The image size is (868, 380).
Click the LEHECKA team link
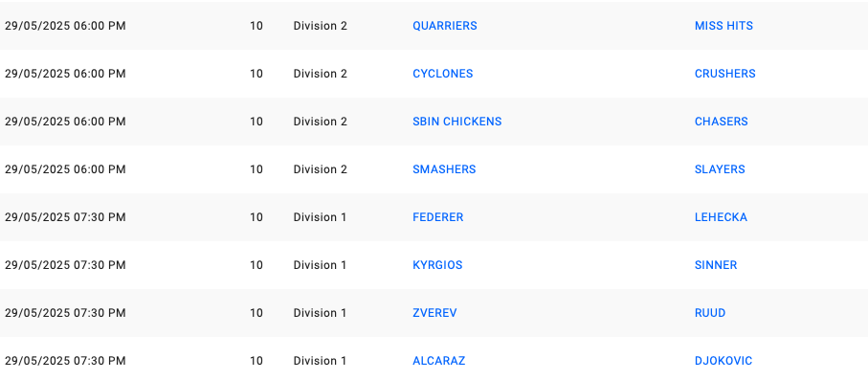[721, 217]
